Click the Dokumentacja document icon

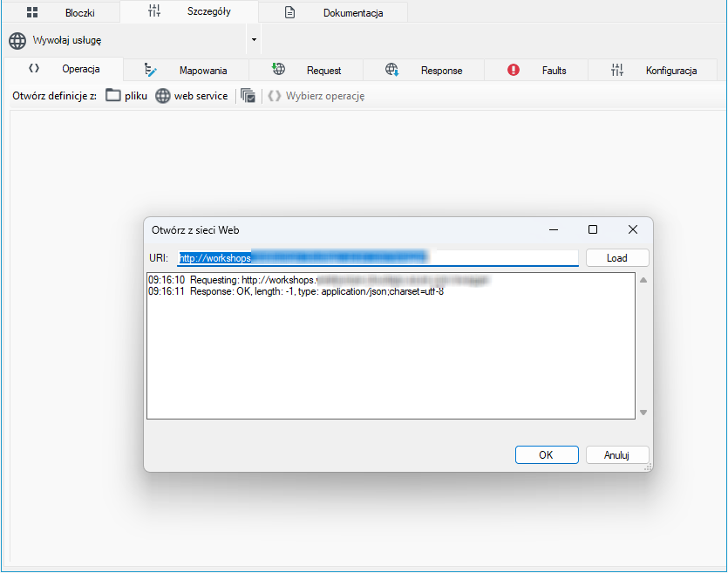pos(289,12)
